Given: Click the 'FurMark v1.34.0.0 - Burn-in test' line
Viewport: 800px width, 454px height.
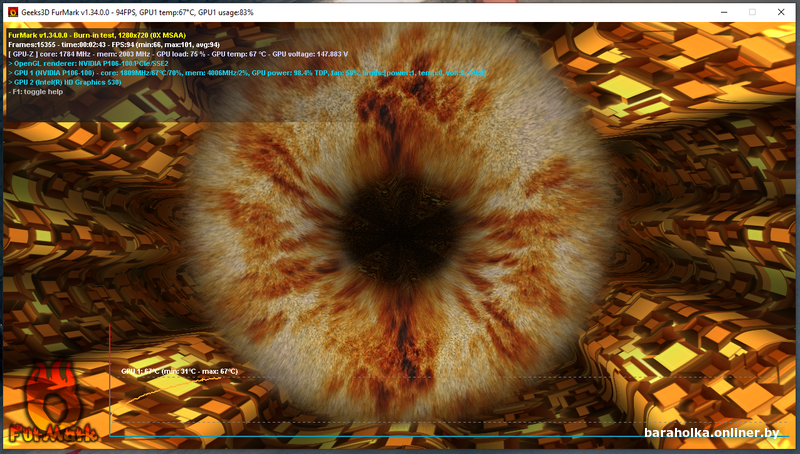Looking at the screenshot, I should pos(97,35).
